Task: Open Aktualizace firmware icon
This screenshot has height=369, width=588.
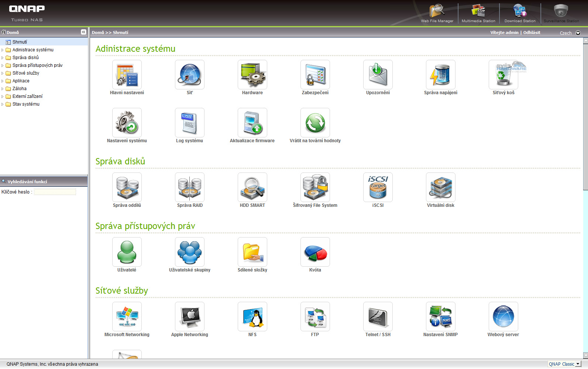Action: coord(252,123)
